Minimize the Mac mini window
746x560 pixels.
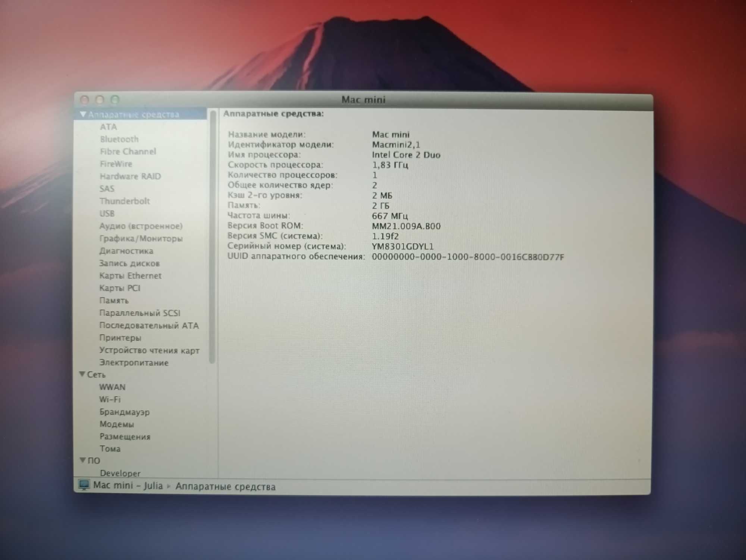click(x=100, y=100)
